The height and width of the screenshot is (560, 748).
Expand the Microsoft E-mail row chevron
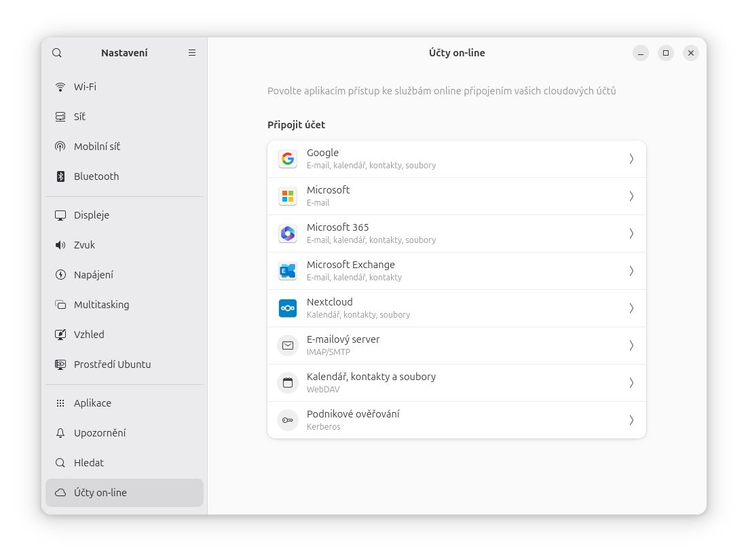631,196
